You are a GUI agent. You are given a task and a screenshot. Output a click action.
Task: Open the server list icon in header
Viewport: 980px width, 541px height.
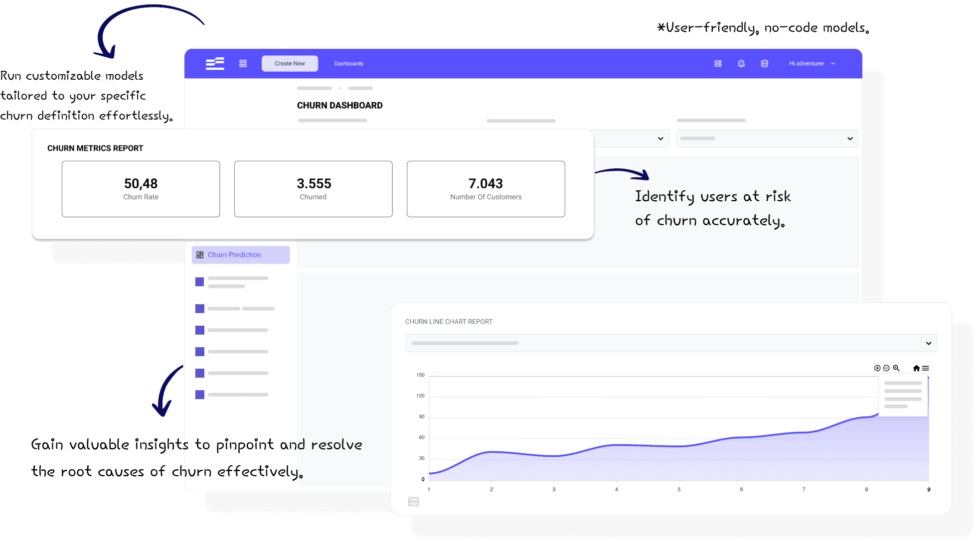(718, 63)
